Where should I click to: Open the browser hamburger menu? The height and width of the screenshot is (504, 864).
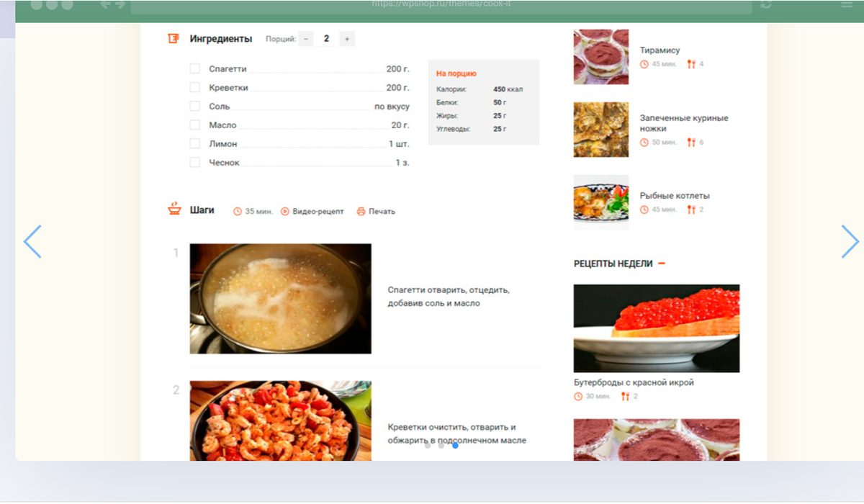[x=847, y=4]
